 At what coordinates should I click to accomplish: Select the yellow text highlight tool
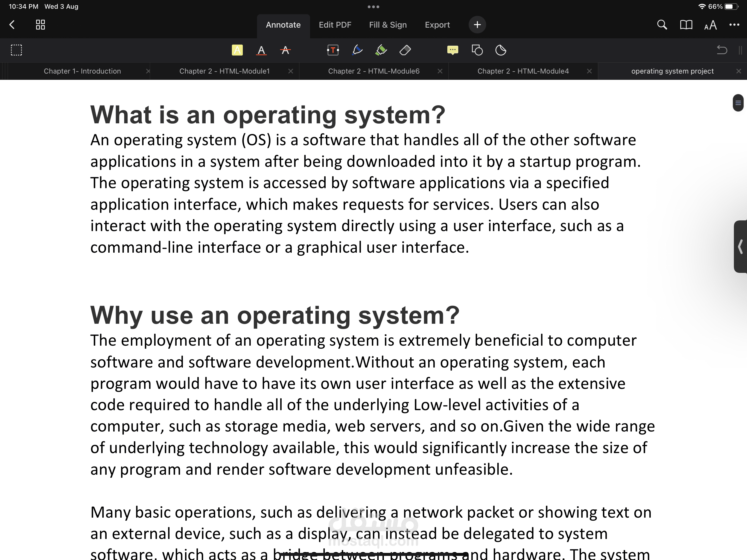pyautogui.click(x=237, y=50)
